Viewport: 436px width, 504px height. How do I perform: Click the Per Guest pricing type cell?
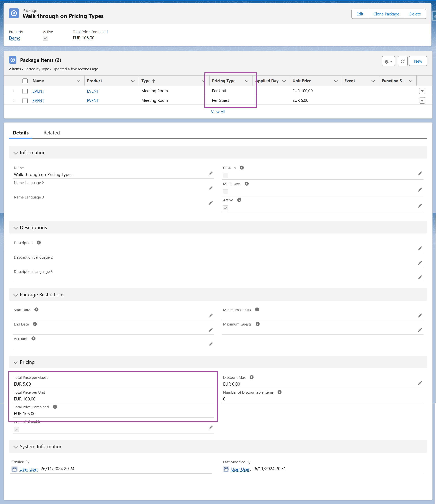pos(220,100)
